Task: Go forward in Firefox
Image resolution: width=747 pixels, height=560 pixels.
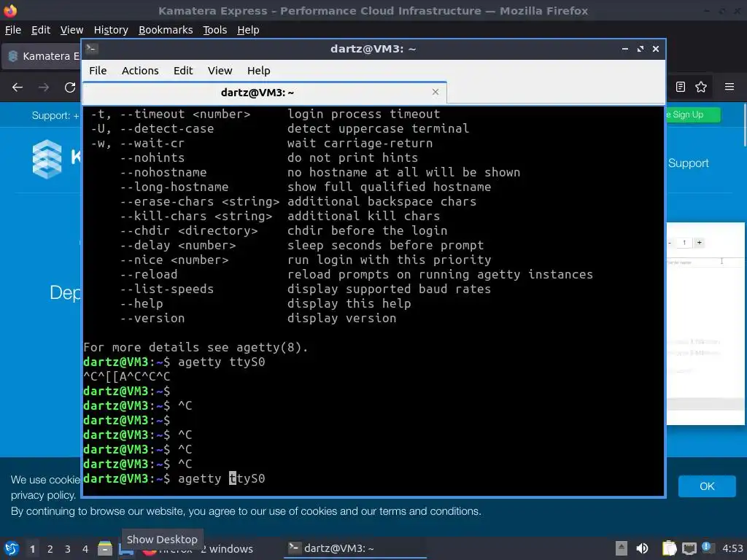Action: [x=44, y=87]
